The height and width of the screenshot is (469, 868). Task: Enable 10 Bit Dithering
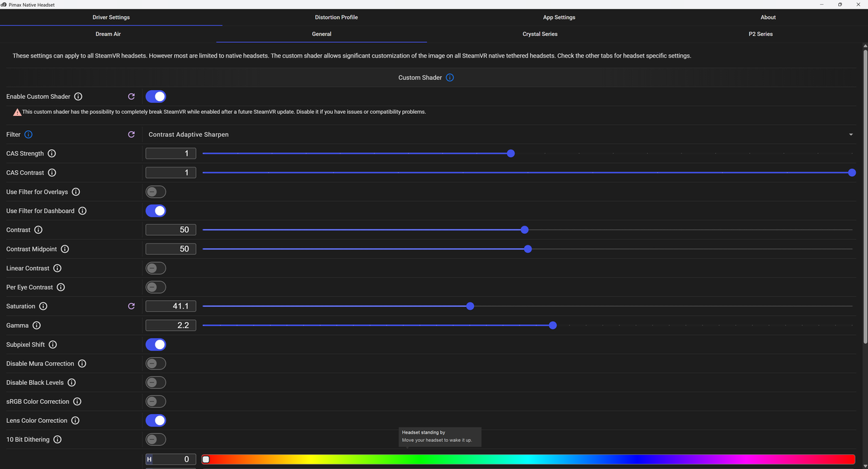click(156, 439)
